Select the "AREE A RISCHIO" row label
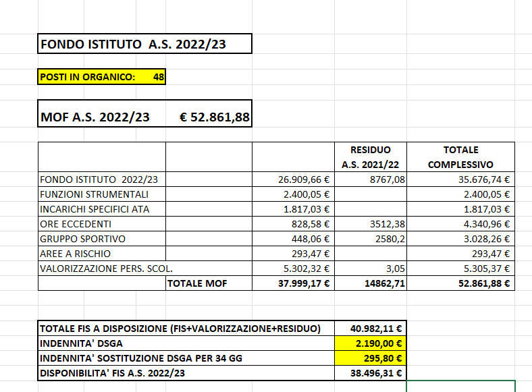Screen dimensions: 532x392 pos(101,254)
